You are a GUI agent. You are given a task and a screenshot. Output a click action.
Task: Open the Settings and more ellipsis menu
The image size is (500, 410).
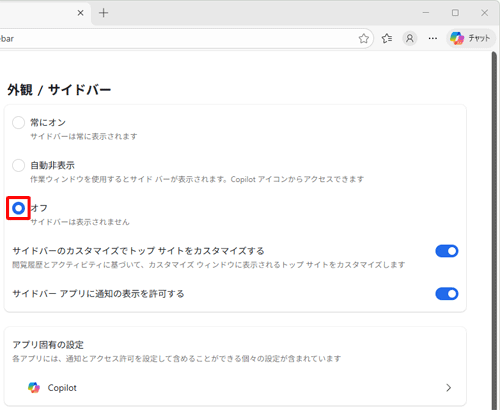point(433,39)
